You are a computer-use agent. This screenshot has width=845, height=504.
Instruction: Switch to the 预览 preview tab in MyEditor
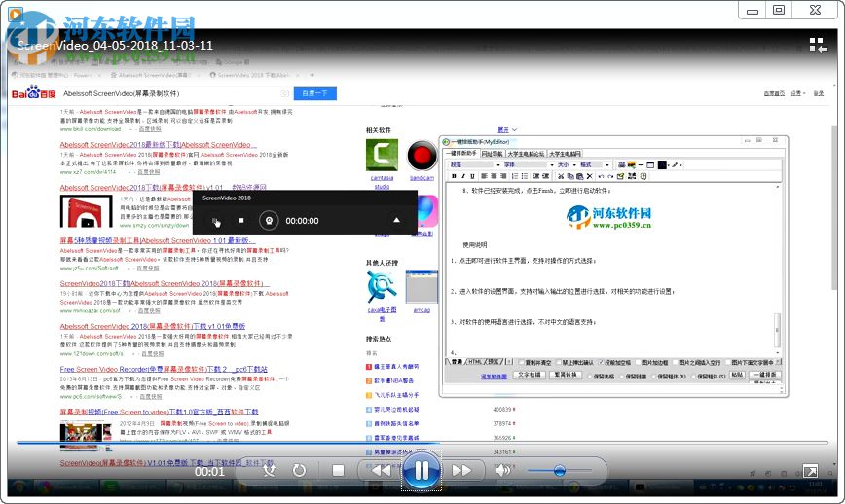coord(495,362)
